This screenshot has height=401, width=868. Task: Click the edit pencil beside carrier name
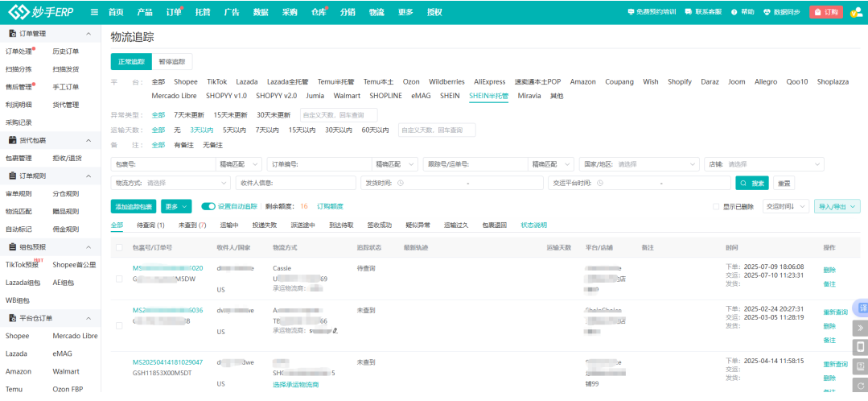[335, 331]
